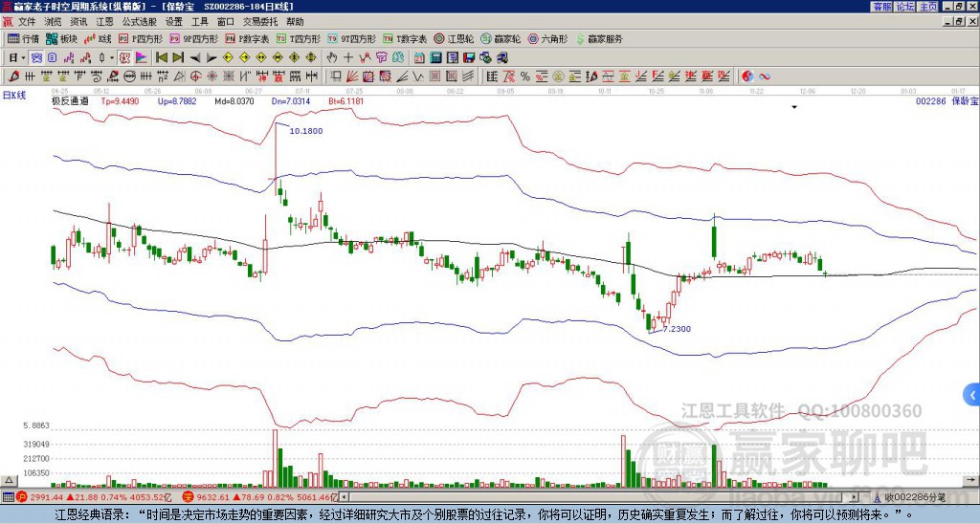Viewport: 980px width, 524px height.
Task: Click the infinity loop icon
Action: pos(764,76)
